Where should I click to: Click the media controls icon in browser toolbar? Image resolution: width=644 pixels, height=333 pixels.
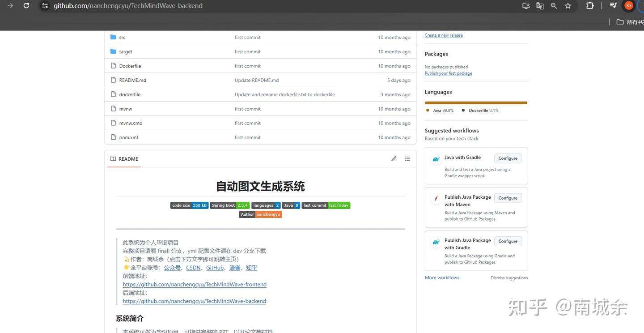click(x=613, y=5)
